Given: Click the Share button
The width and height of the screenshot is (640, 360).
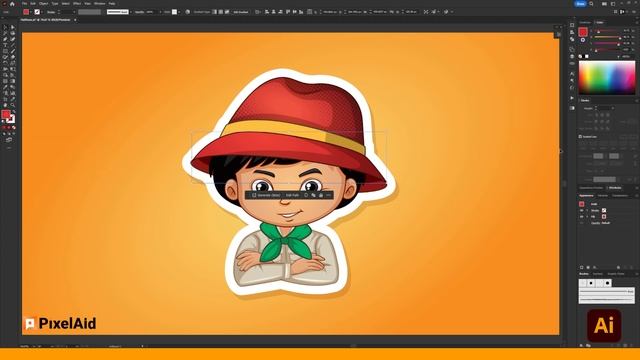Looking at the screenshot, I should (x=580, y=4).
